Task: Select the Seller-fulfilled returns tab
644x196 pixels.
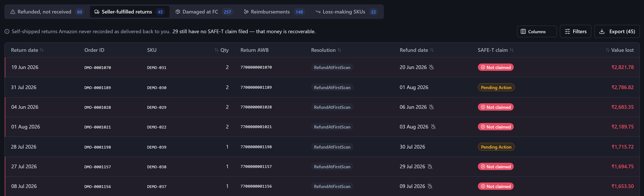Action: (130, 12)
